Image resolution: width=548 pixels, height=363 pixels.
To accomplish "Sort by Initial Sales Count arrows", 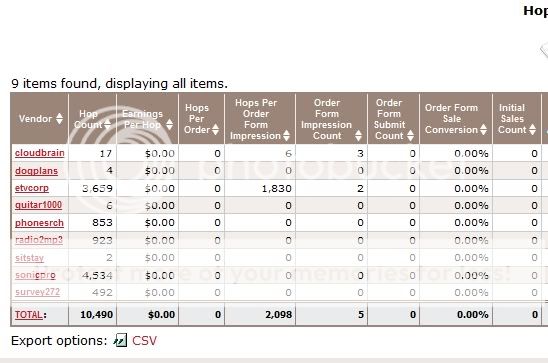I will (532, 130).
